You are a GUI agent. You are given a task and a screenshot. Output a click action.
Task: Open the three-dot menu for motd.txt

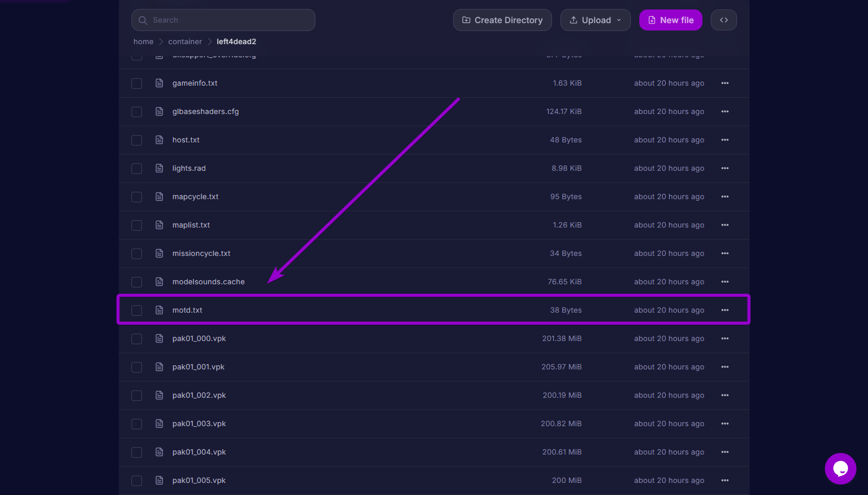(725, 310)
